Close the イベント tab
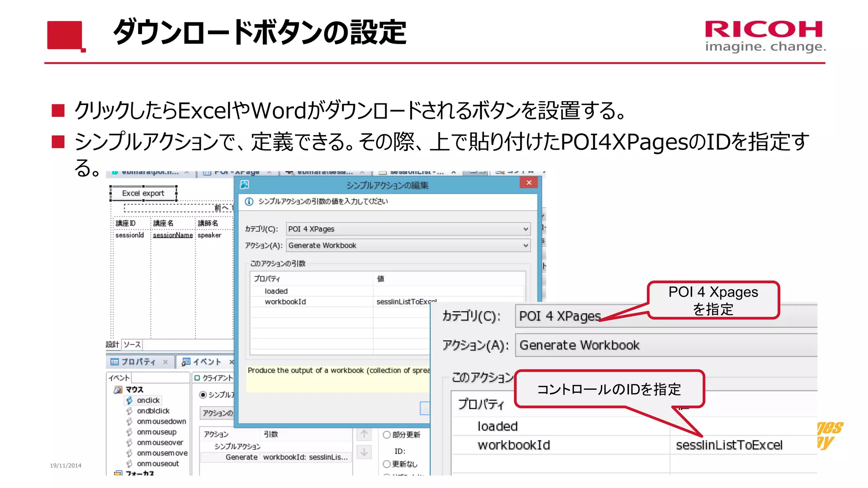 pos(231,362)
